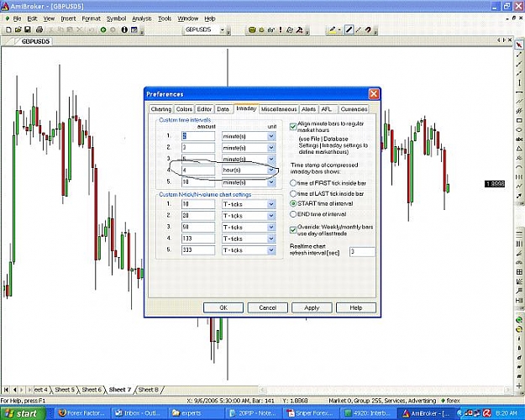Screen dimensions: 525x420
Task: Switch to the Charting preferences tab
Action: point(161,109)
